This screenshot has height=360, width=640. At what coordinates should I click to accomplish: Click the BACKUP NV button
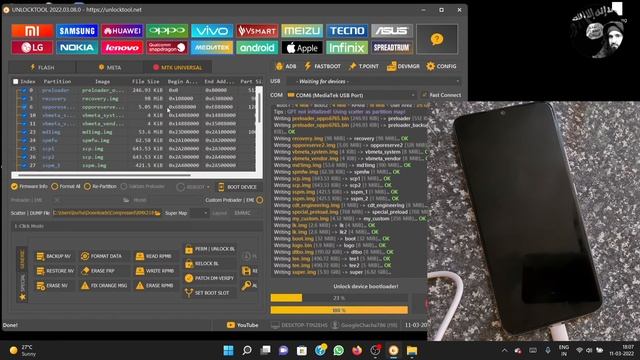click(x=54, y=256)
